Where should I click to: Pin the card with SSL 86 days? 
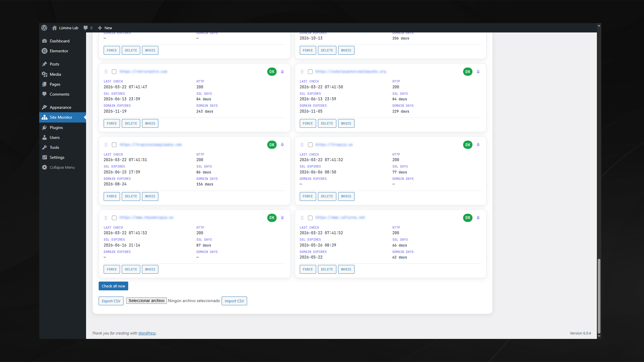tap(282, 145)
